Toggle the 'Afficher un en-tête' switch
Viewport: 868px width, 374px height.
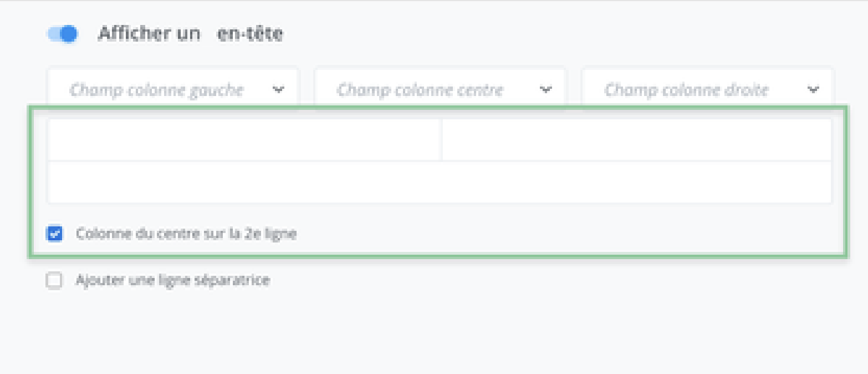pyautogui.click(x=62, y=34)
